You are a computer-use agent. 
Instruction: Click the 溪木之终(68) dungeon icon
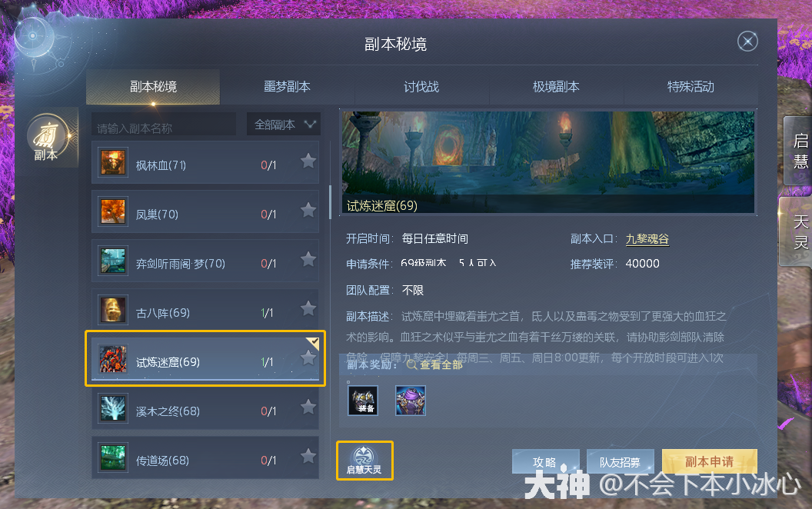[113, 408]
